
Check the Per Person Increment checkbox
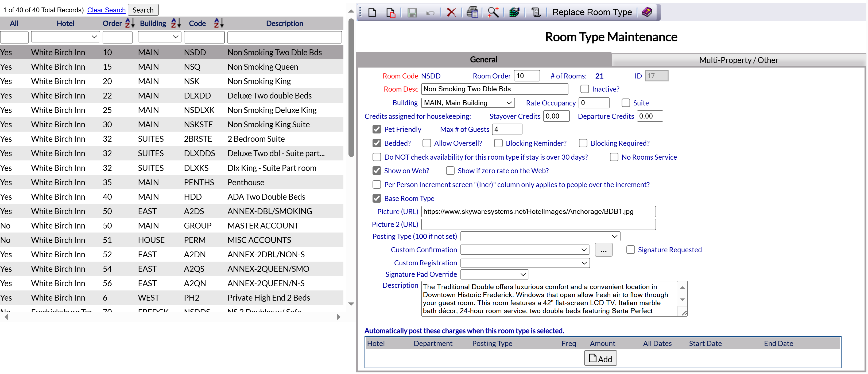(x=377, y=184)
